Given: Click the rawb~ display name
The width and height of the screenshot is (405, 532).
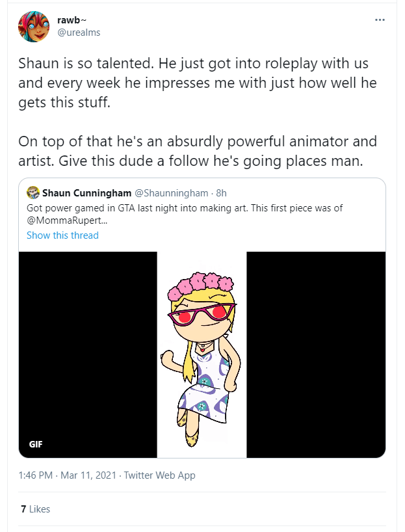Looking at the screenshot, I should 72,20.
